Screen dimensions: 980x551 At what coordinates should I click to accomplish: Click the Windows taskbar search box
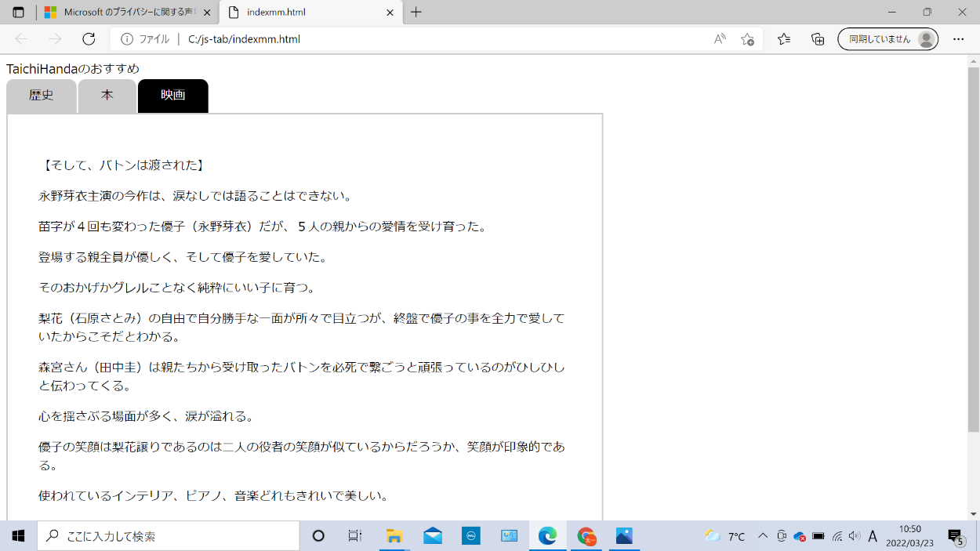(x=169, y=536)
